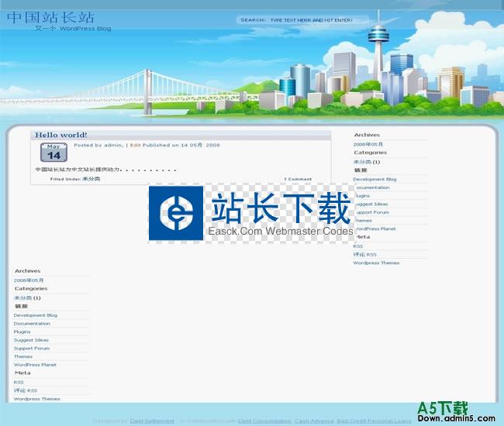Image resolution: width=504 pixels, height=426 pixels.
Task: Open Support Forum link in lower-left sidebar
Action: coord(31,349)
